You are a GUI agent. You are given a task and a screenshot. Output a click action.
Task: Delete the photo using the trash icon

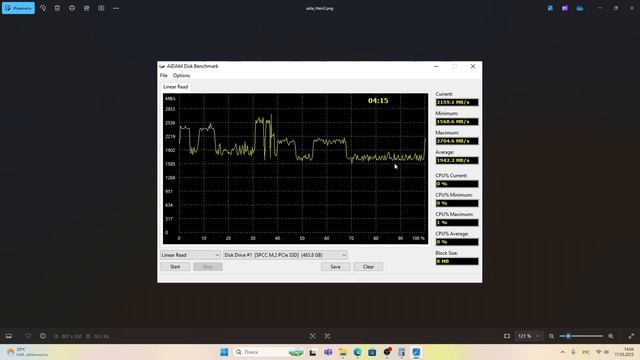click(x=57, y=8)
